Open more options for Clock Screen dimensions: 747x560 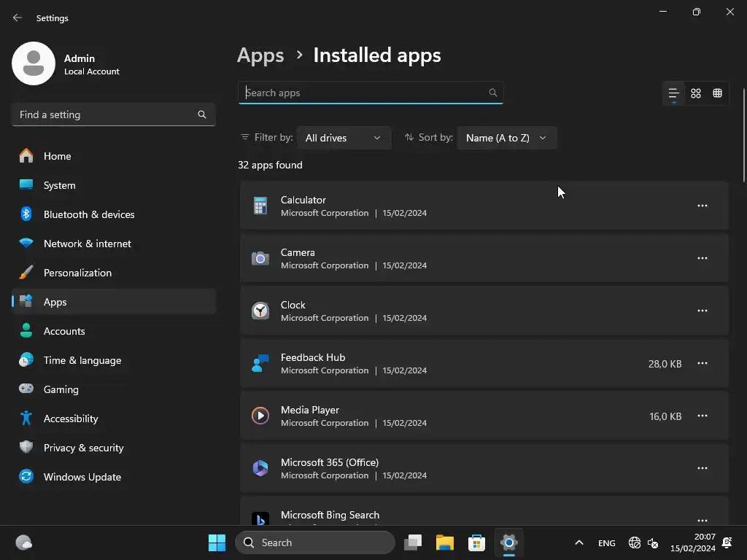tap(703, 311)
